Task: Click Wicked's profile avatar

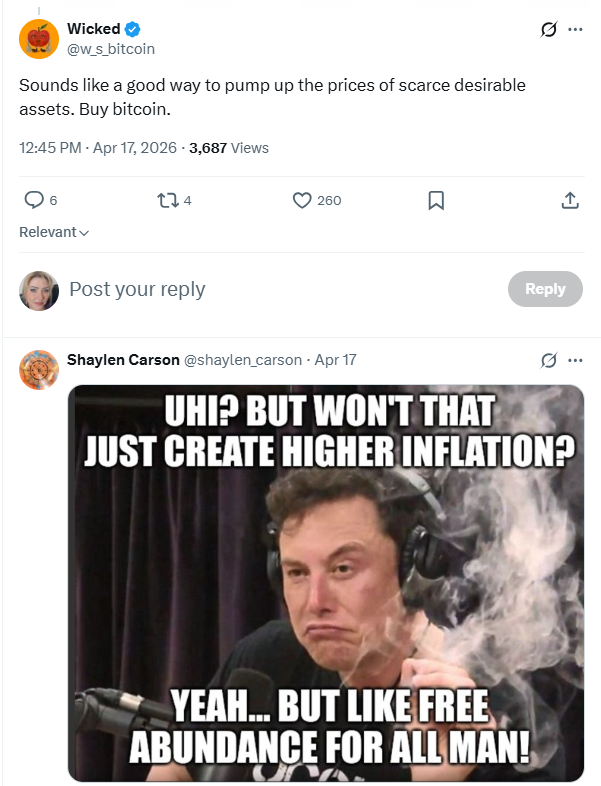Action: pos(39,38)
